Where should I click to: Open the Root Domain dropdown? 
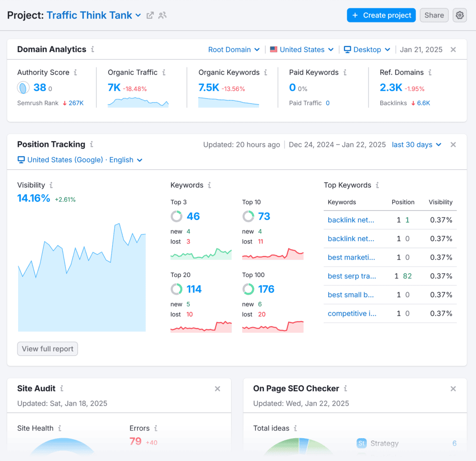click(234, 50)
